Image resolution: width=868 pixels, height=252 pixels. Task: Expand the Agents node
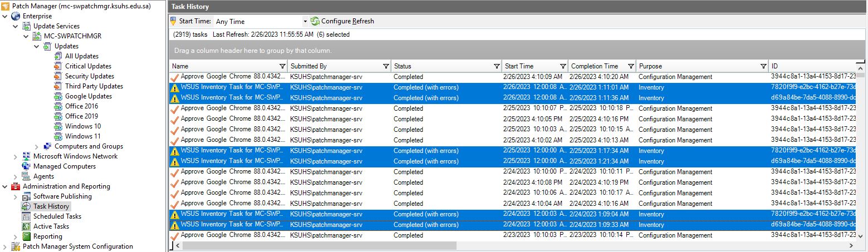pyautogui.click(x=16, y=176)
